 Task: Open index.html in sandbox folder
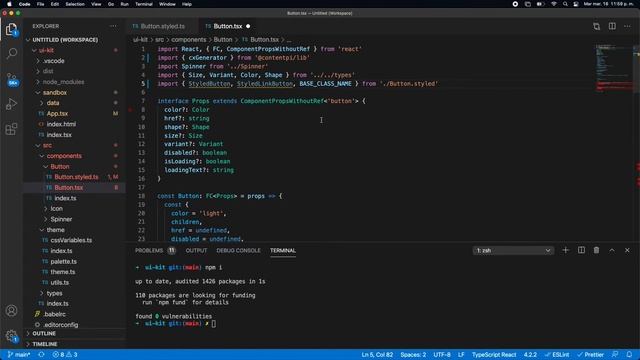pyautogui.click(x=61, y=124)
